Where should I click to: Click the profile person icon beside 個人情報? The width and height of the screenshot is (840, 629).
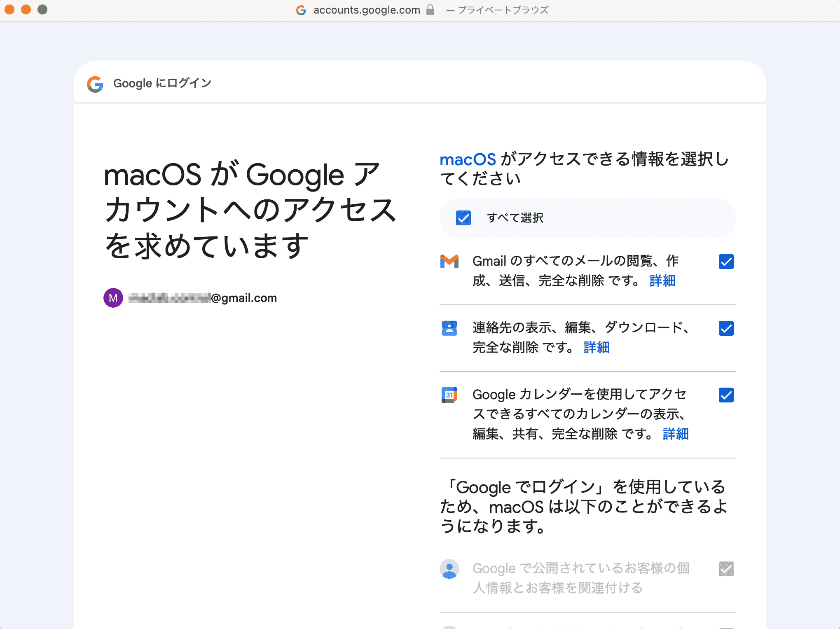(x=449, y=569)
